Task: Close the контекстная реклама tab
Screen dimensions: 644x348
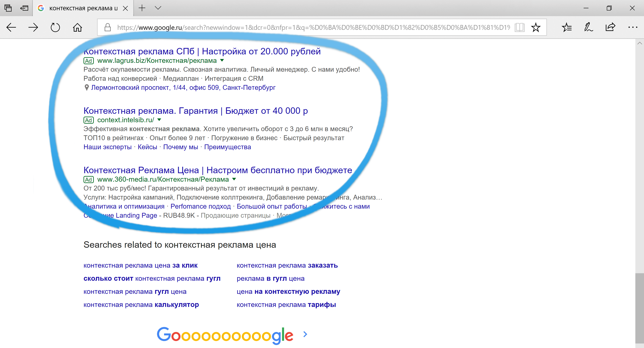Action: tap(126, 8)
